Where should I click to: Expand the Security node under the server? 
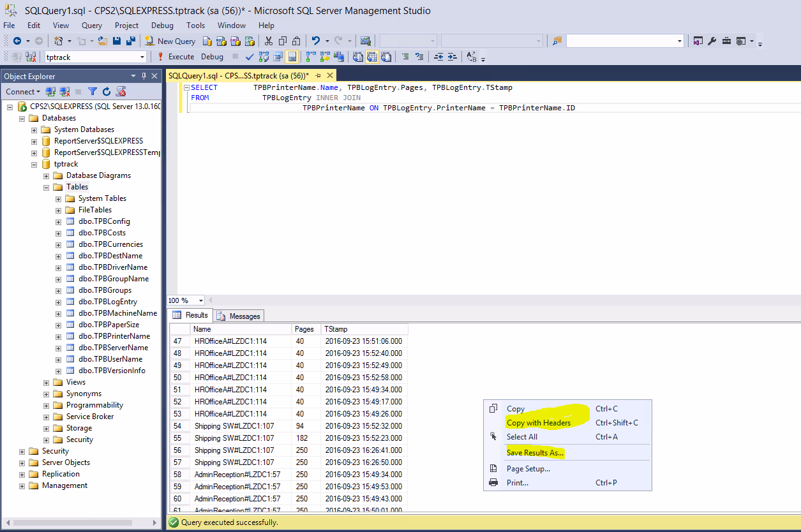[x=22, y=452]
